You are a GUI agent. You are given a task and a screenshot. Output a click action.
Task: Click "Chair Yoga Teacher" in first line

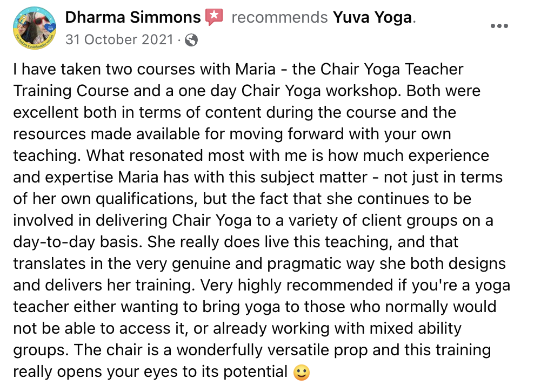(x=392, y=70)
